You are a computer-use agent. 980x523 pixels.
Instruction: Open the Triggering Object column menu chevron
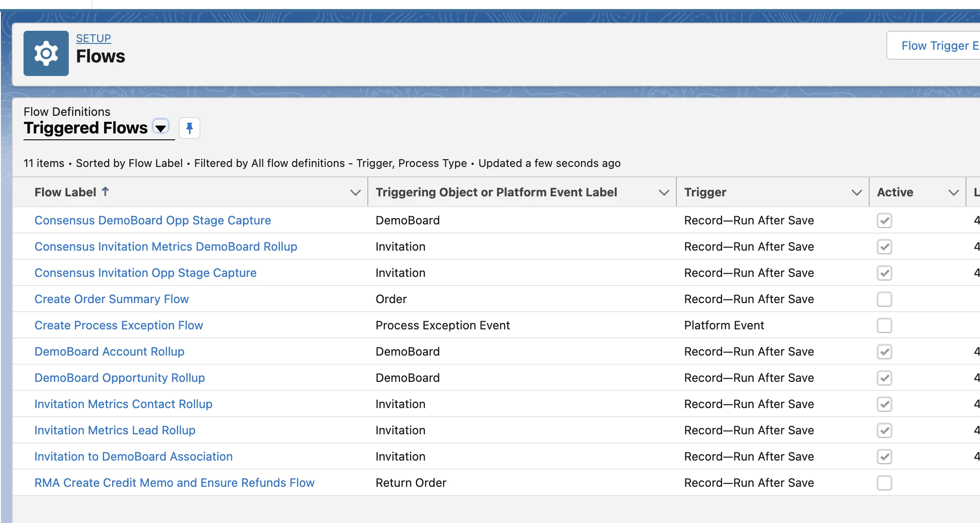pyautogui.click(x=664, y=193)
